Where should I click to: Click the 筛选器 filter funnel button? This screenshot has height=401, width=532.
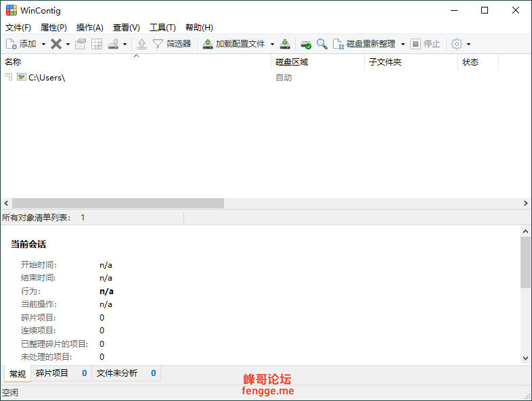click(172, 44)
